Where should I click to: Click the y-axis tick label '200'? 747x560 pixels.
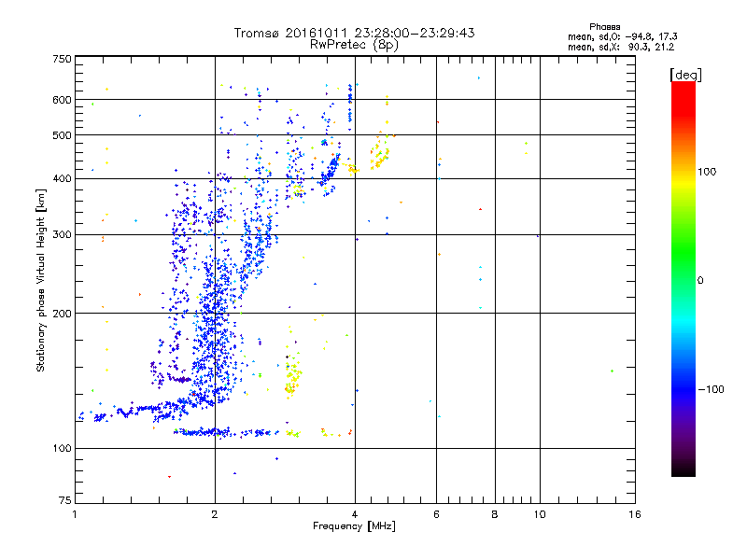[x=62, y=314]
